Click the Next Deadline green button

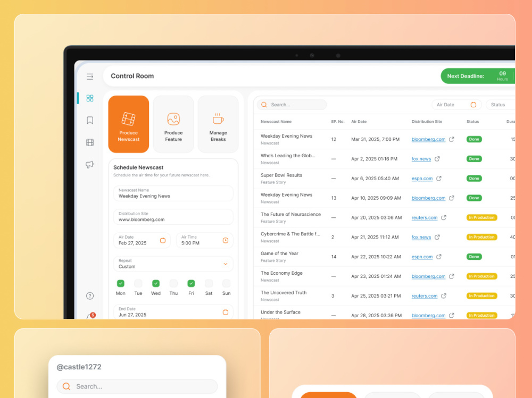(x=478, y=77)
